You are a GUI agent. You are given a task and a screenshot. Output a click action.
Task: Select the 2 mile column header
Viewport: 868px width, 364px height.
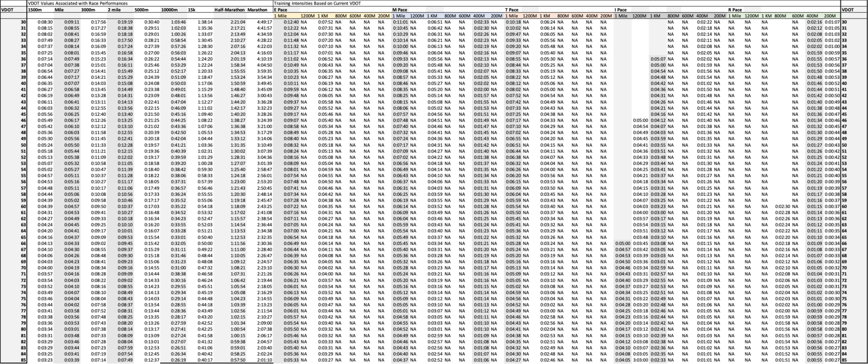(114, 10)
